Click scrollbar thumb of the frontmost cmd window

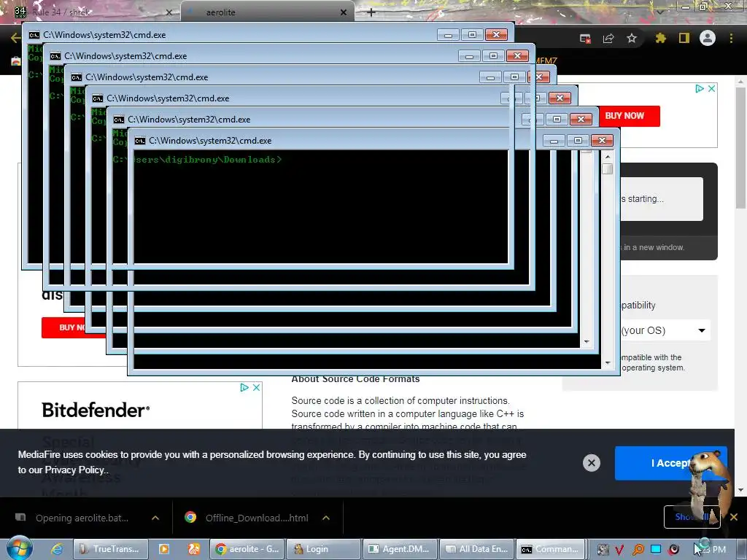(x=608, y=168)
